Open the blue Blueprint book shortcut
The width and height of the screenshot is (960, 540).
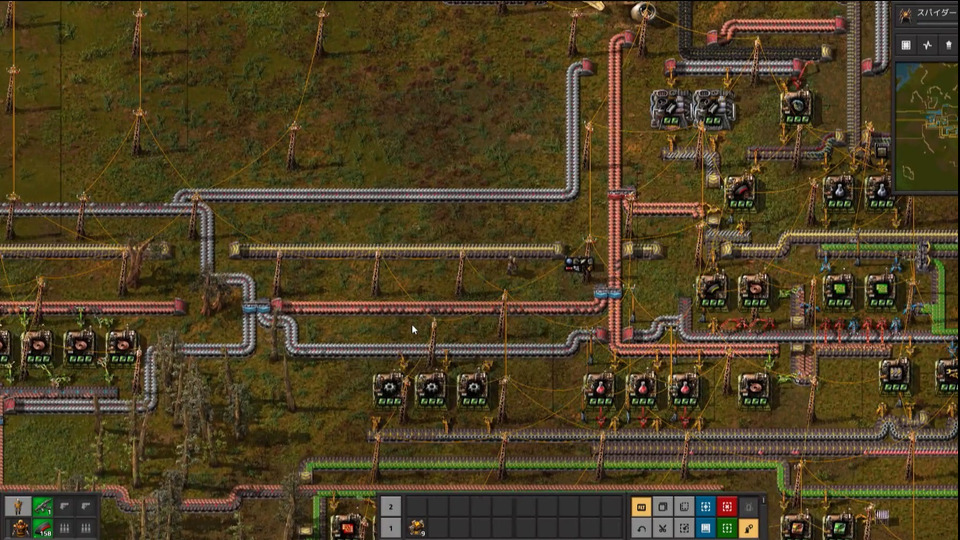[705, 528]
